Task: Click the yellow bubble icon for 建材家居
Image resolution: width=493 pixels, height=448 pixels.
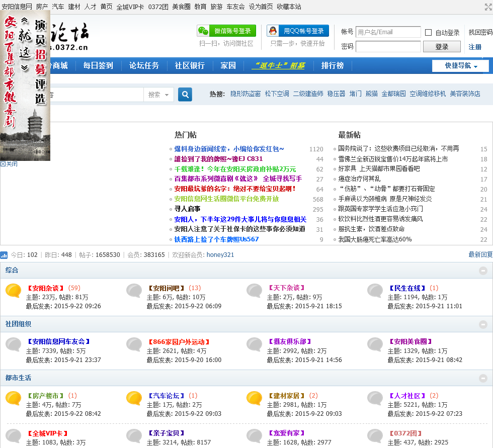Action: [x=255, y=398]
